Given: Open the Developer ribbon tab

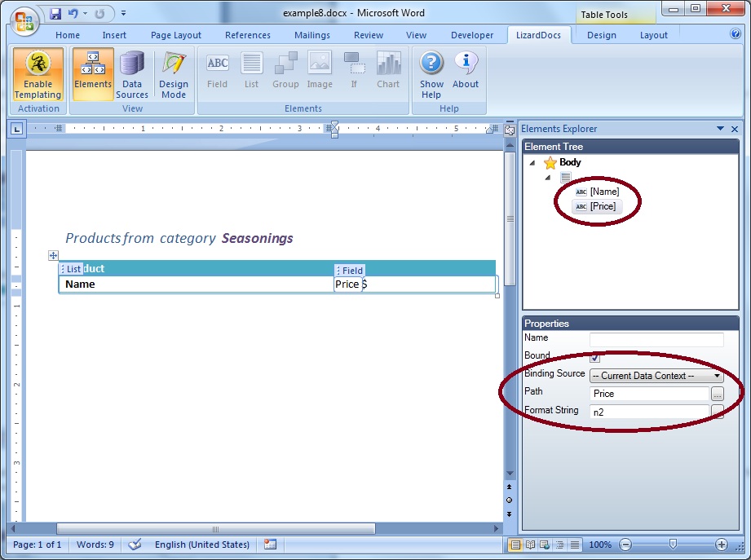Looking at the screenshot, I should 472,35.
